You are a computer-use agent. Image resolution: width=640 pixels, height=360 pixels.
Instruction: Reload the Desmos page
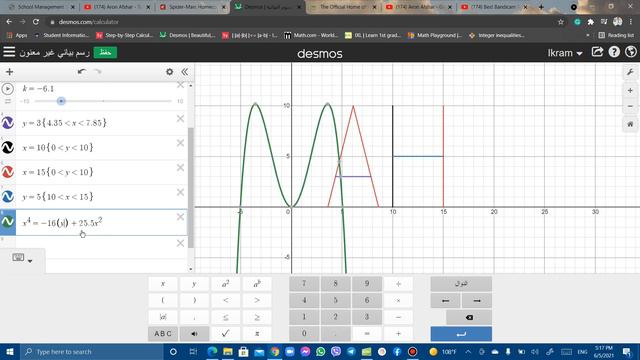36,22
